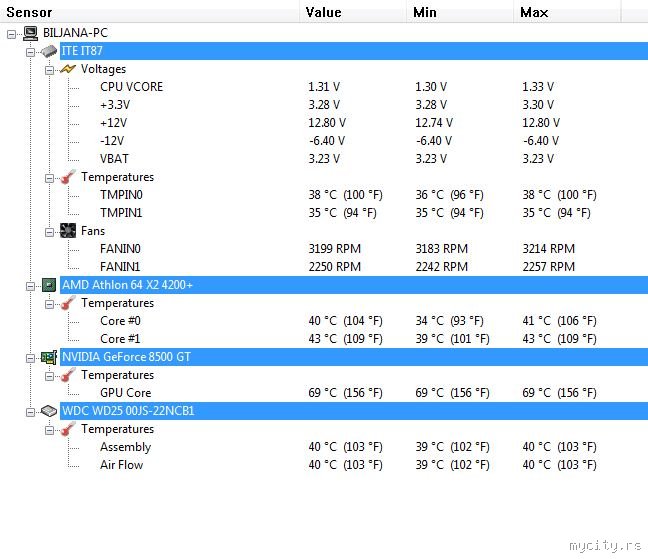Click the NVIDIA GeForce graphics card icon
The width and height of the screenshot is (648, 559).
tap(49, 357)
